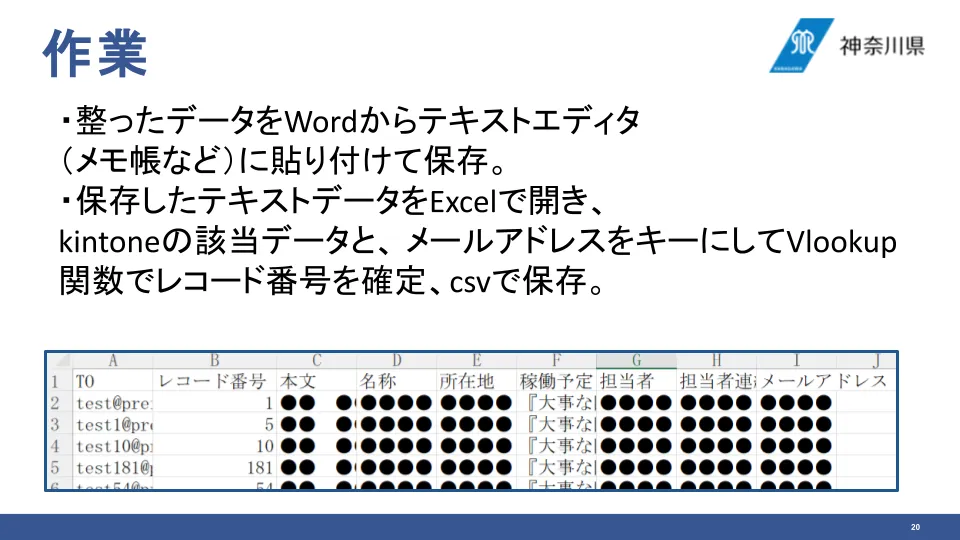Click the bullet line mentioning Word and テキストエディタ

(350, 121)
